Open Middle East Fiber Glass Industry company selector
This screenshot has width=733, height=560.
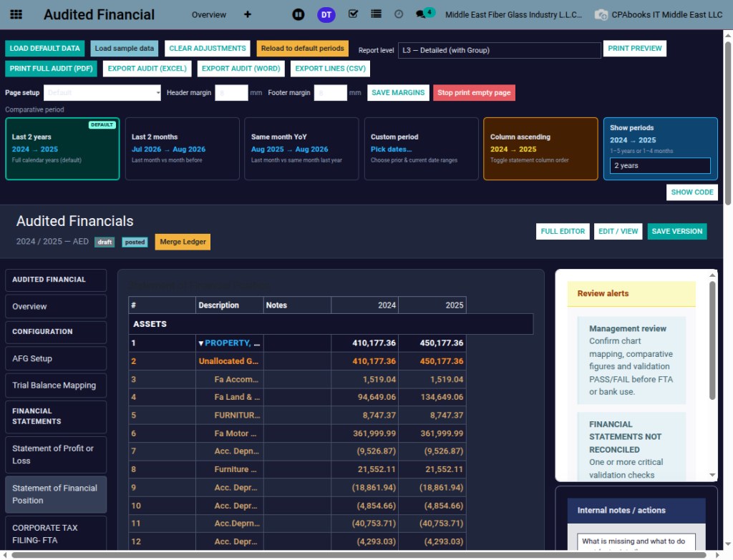[513, 14]
